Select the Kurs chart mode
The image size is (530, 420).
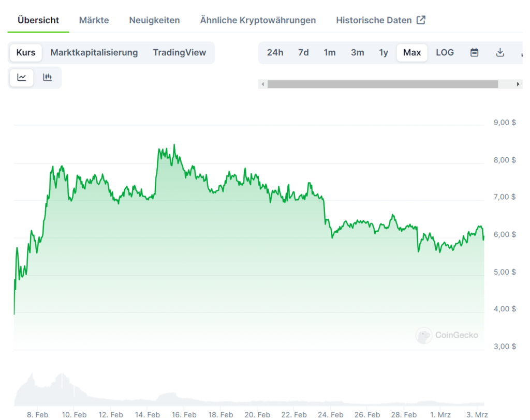[26, 52]
